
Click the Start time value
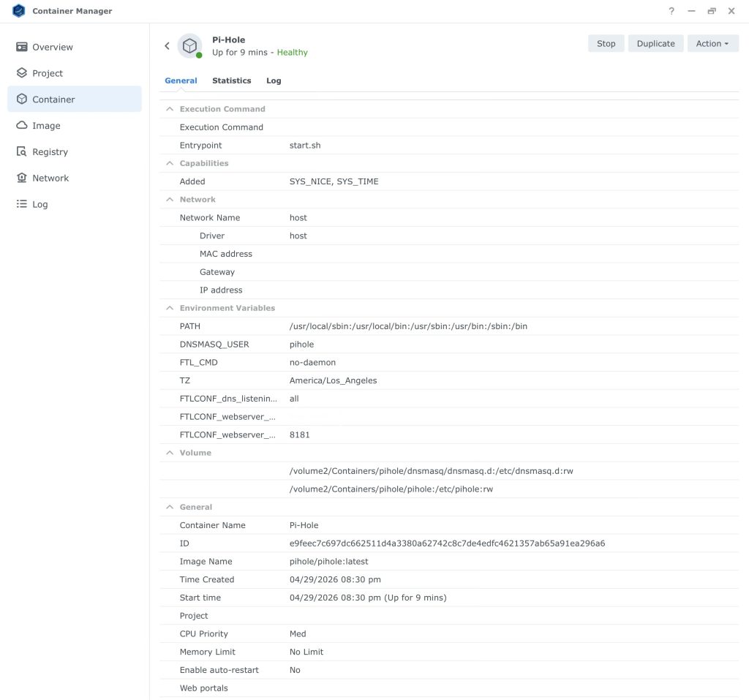[368, 598]
